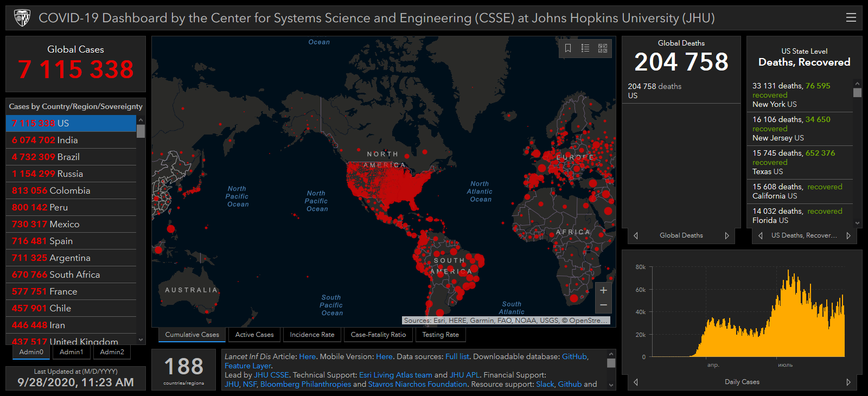
Task: Select Iran in the country list
Action: click(x=71, y=325)
